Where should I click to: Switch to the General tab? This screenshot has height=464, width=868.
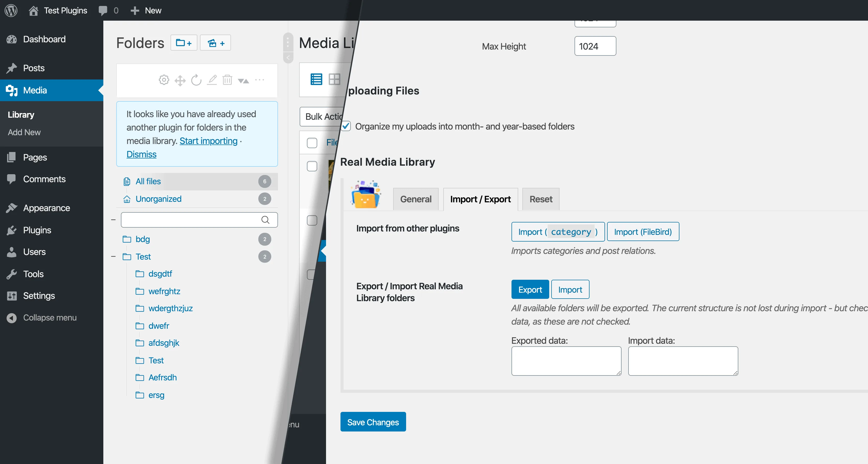click(415, 199)
